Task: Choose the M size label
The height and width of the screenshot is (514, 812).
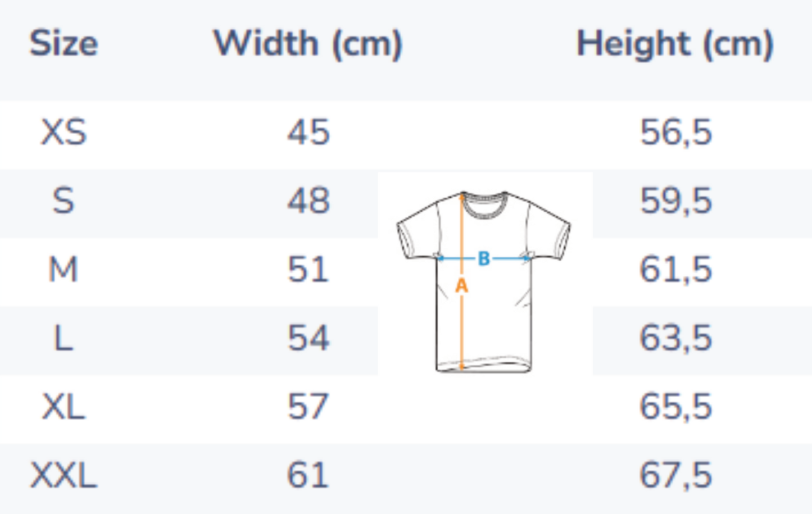Action: [x=63, y=270]
